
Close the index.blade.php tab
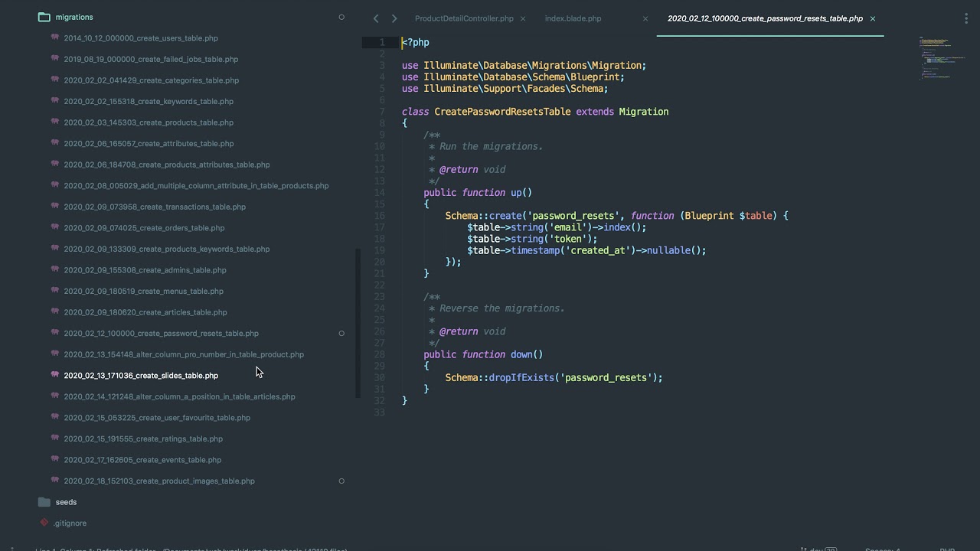(x=645, y=18)
